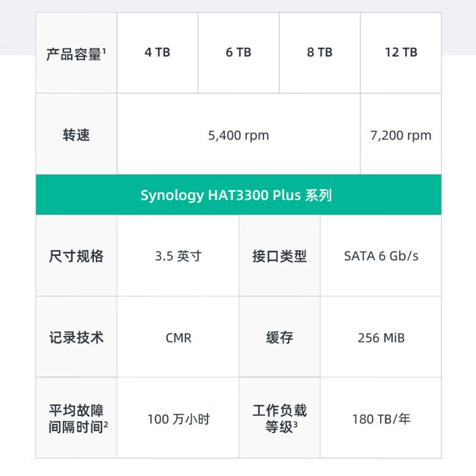Viewport: 476px width, 476px height.
Task: Click the 尺寸规格 label
Action: 76,256
